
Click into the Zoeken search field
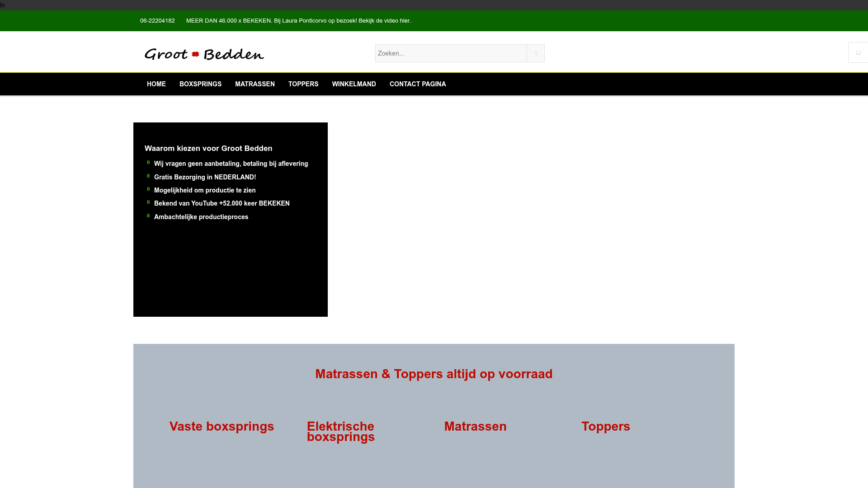tap(451, 53)
